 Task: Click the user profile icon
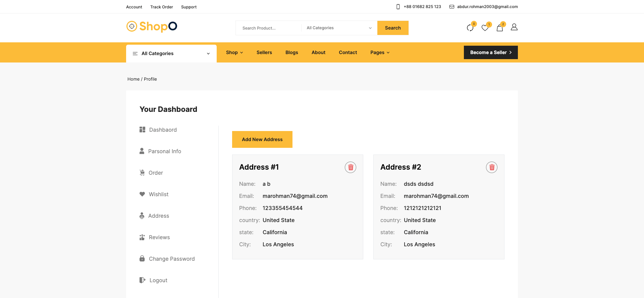514,27
